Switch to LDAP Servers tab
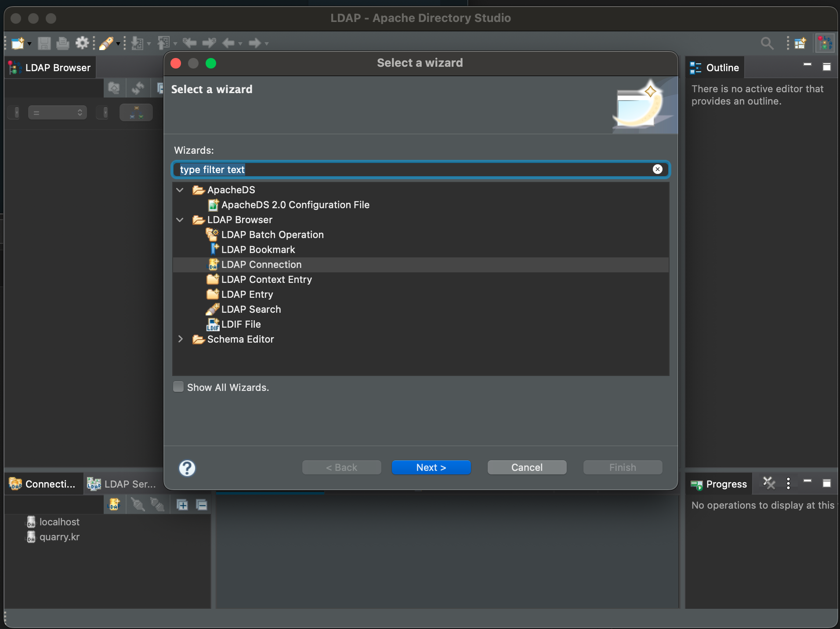 coord(122,484)
